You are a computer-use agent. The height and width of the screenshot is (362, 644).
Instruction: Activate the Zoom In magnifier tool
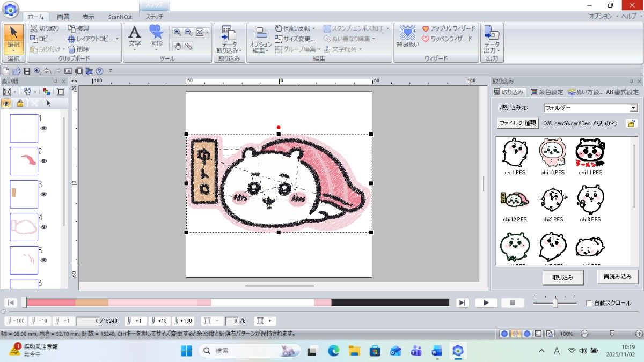(177, 32)
